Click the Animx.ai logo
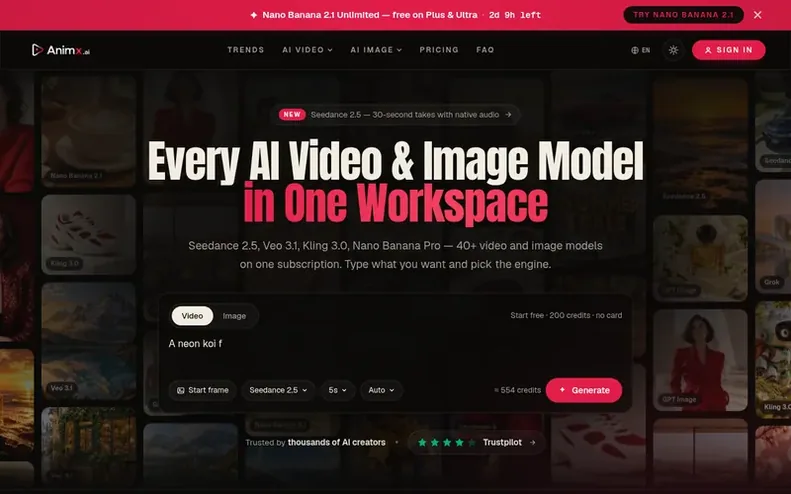The height and width of the screenshot is (494, 791). click(61, 50)
